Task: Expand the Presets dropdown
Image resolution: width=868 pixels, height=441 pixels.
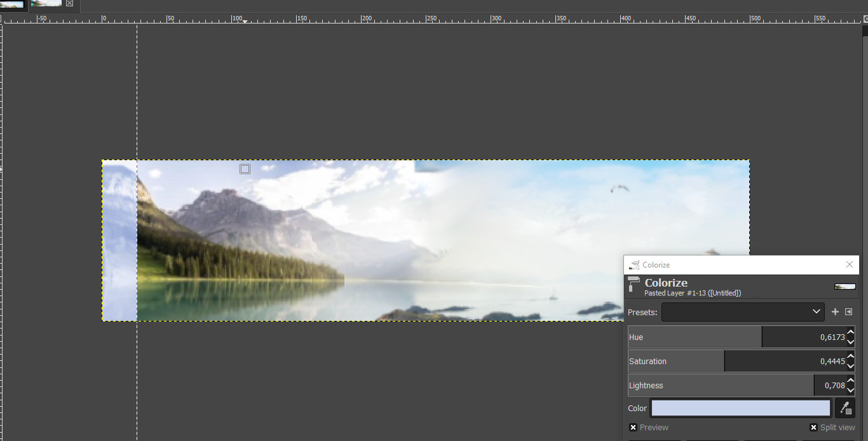Action: pyautogui.click(x=743, y=312)
